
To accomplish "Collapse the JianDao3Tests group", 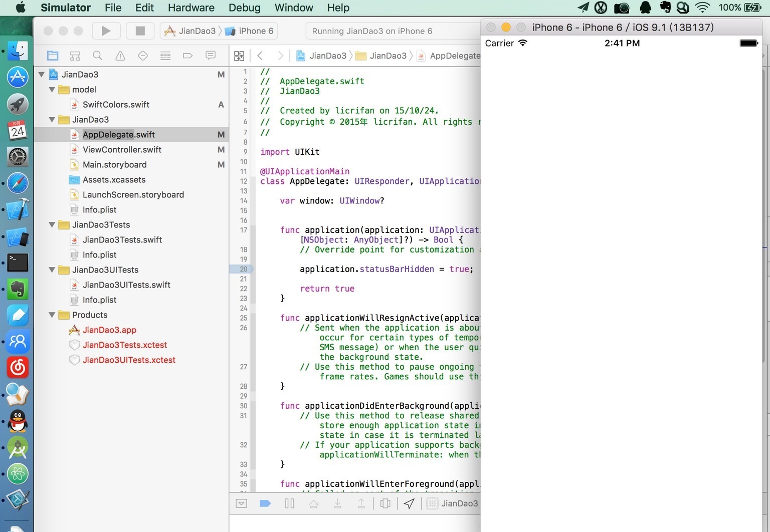I will coord(52,225).
